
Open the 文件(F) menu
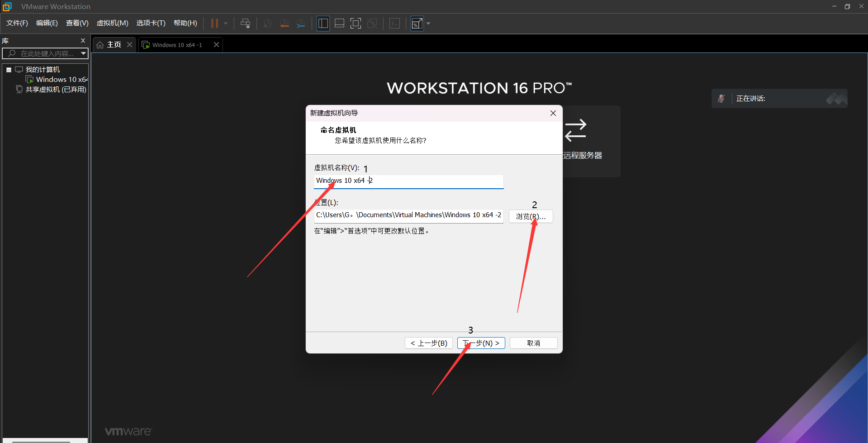tap(17, 23)
